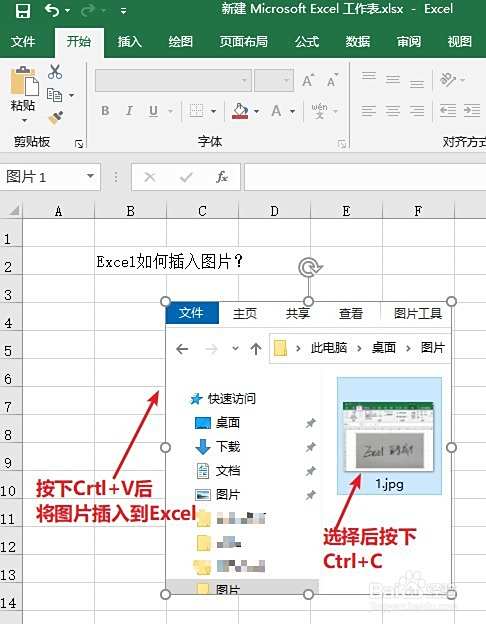Toggle Align Left
The width and height of the screenshot is (486, 624).
369,111
